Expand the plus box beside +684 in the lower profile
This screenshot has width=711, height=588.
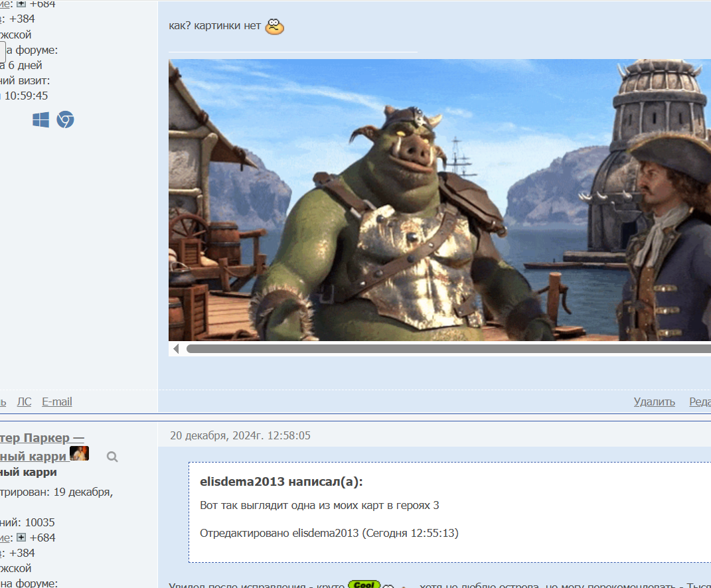21,538
